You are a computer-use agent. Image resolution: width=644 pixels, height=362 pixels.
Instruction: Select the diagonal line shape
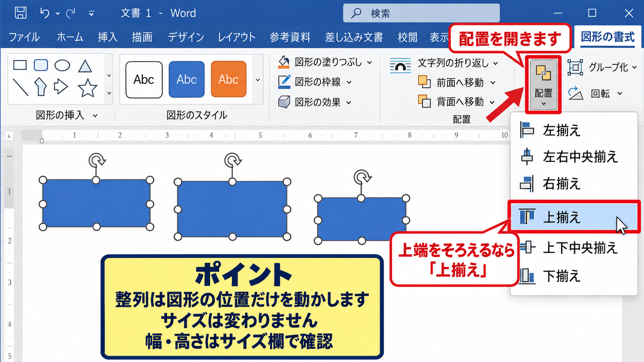click(x=20, y=87)
